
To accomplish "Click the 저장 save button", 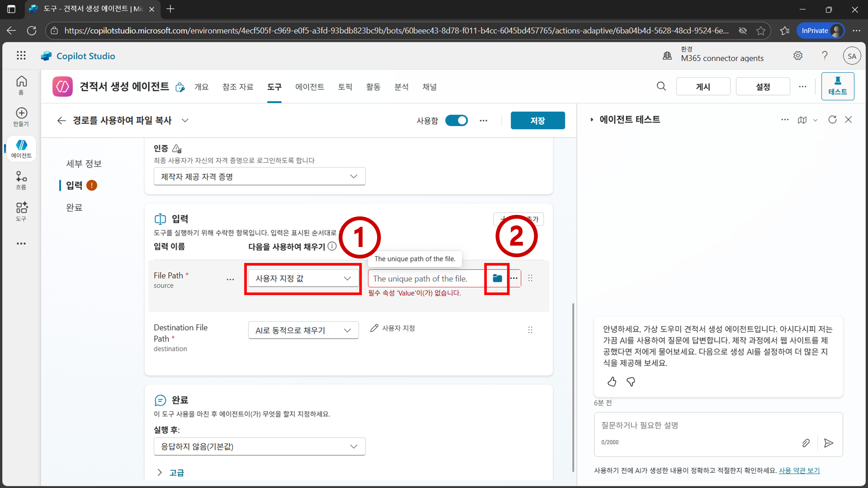I will click(538, 121).
